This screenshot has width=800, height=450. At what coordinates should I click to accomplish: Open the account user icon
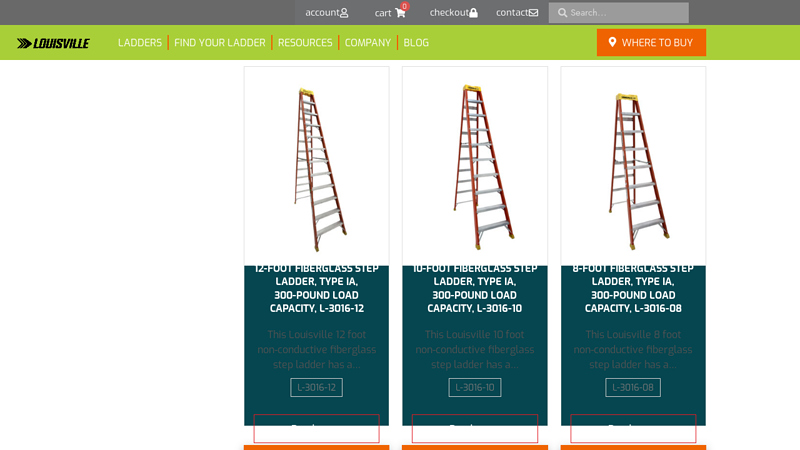pos(344,13)
